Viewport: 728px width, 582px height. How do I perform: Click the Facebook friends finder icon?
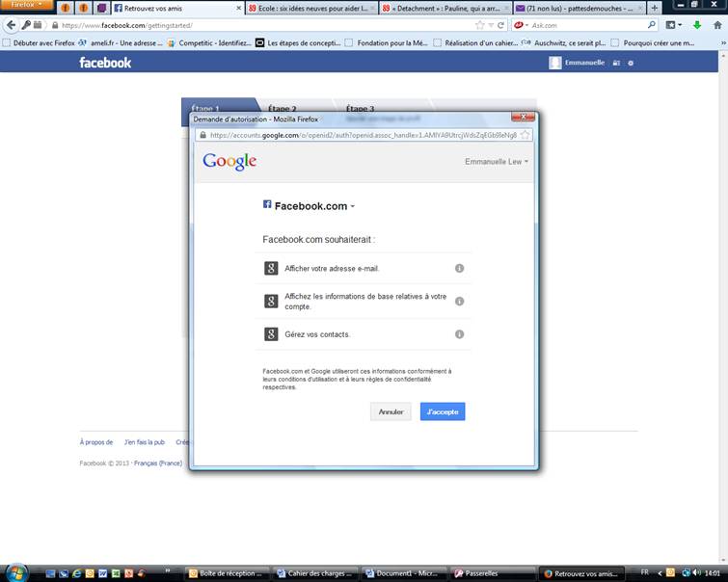click(x=616, y=64)
